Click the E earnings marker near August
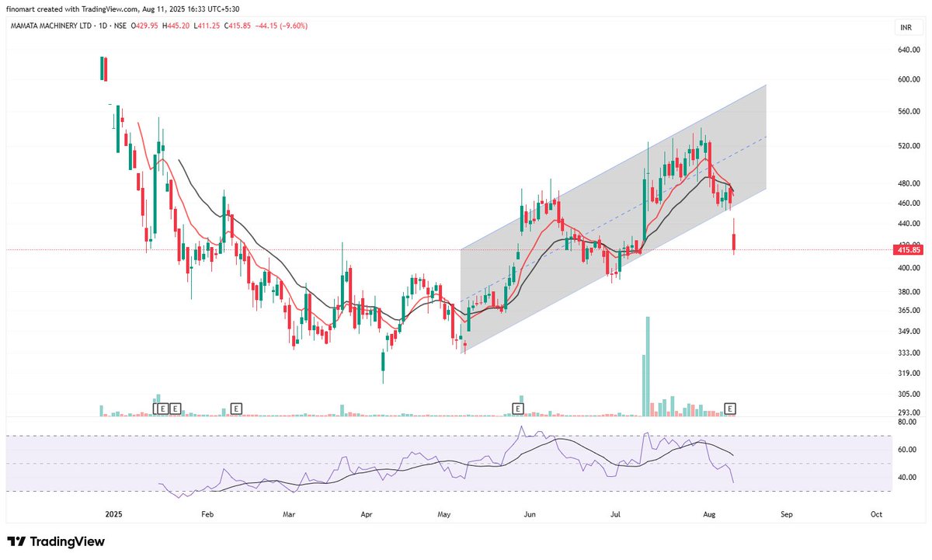 coord(730,407)
